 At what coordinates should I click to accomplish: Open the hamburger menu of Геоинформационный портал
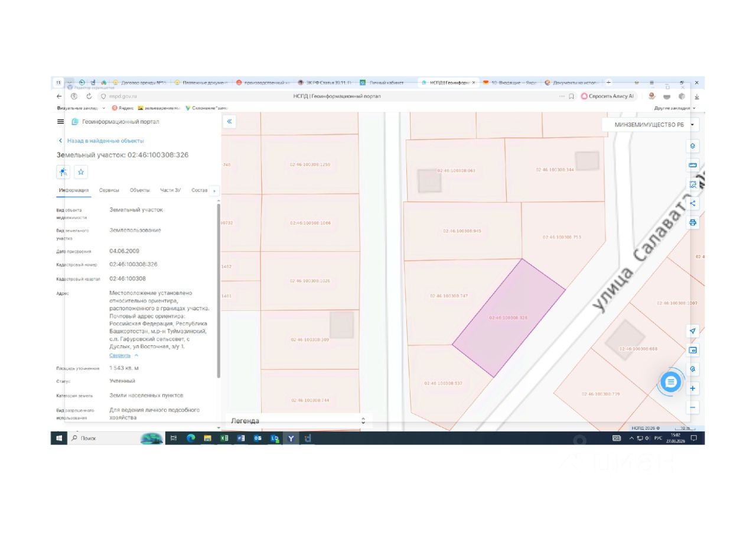pyautogui.click(x=60, y=121)
